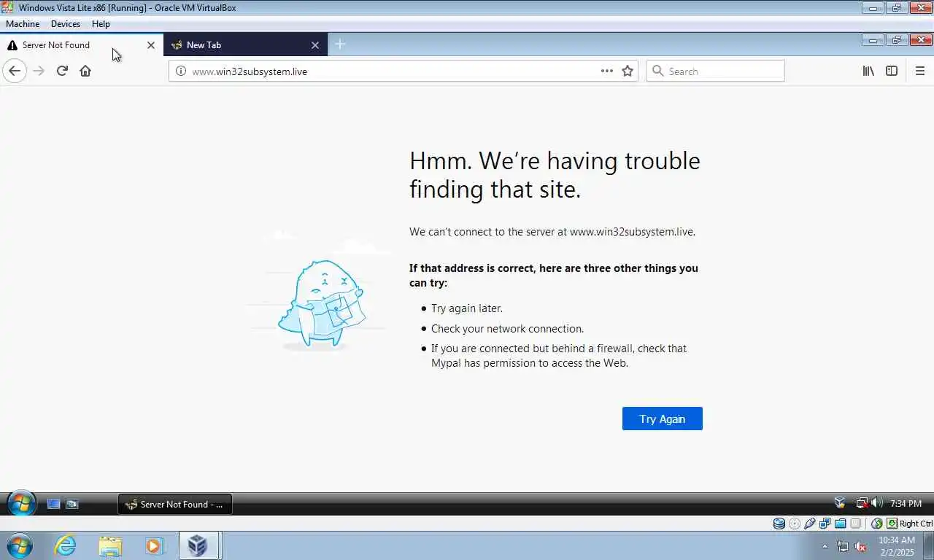
Task: Minimize the guest browser window
Action: (873, 40)
